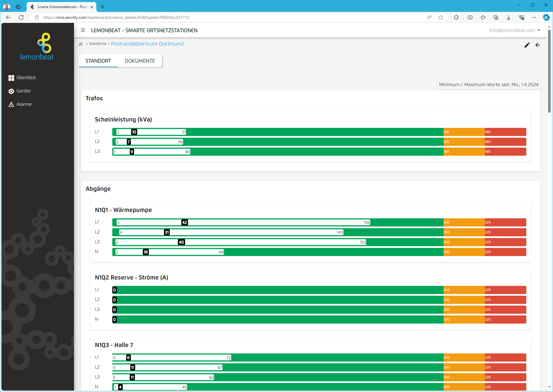Open the Copilot sidebar icon
Screen dimensions: 553x392
546,17
